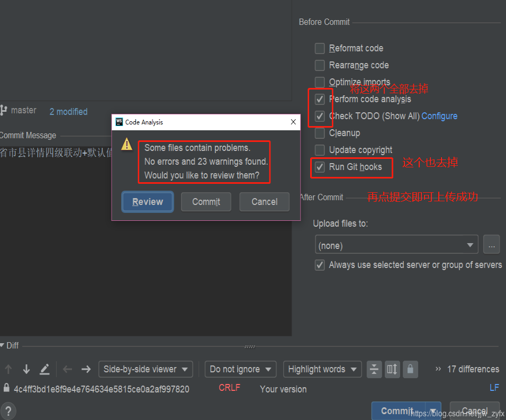Collapse the Diff panel

(x=4, y=345)
